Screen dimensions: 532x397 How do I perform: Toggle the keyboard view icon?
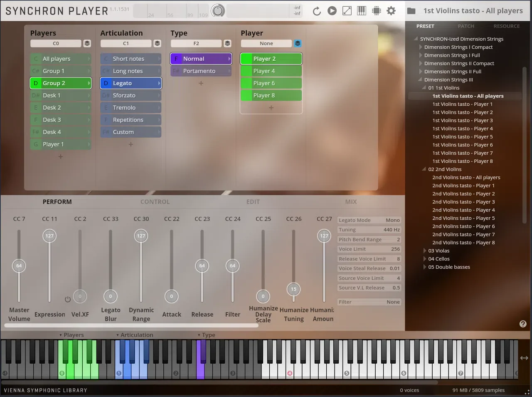click(x=362, y=11)
